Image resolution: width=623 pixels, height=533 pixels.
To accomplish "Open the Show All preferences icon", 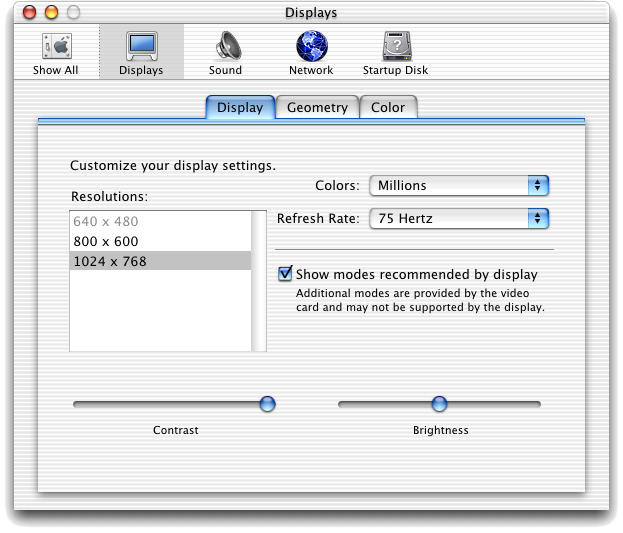I will 57,47.
